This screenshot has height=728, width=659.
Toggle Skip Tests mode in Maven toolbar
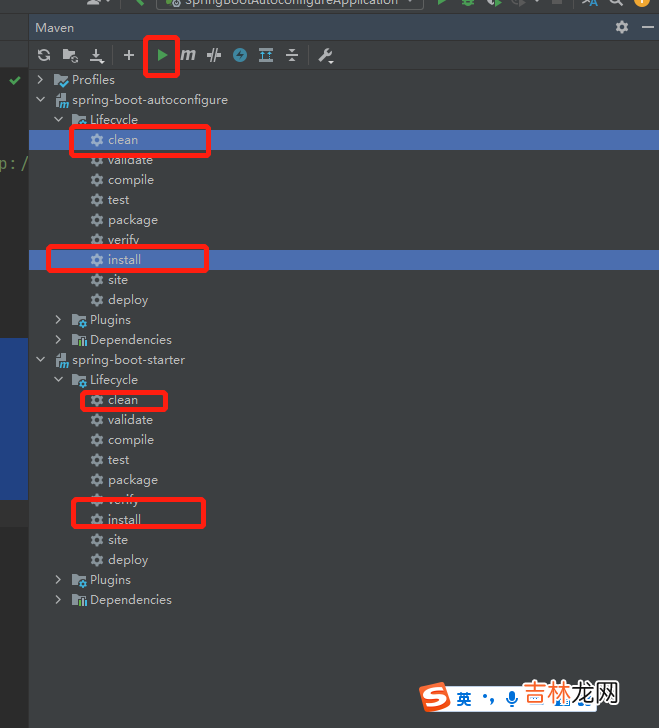point(213,56)
